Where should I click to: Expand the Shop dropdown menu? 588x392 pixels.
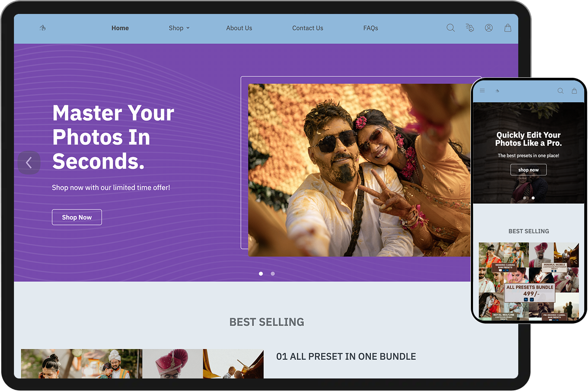(179, 28)
